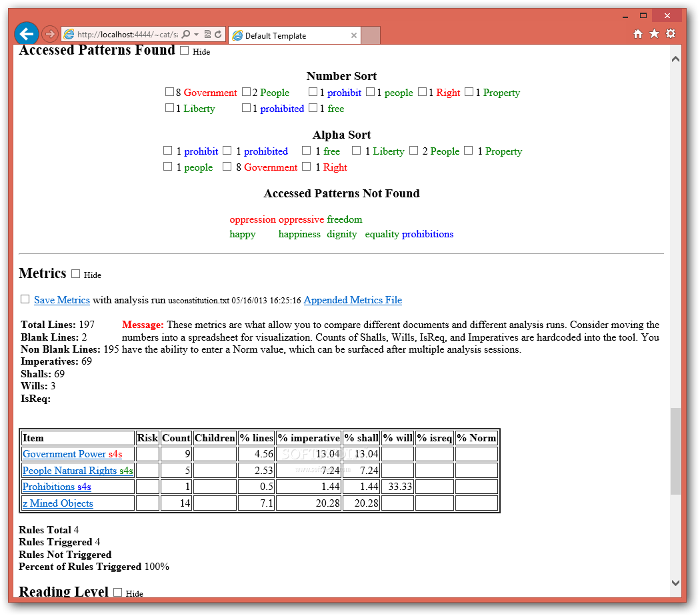Open a new blank tab
700x616 pixels.
pos(371,35)
